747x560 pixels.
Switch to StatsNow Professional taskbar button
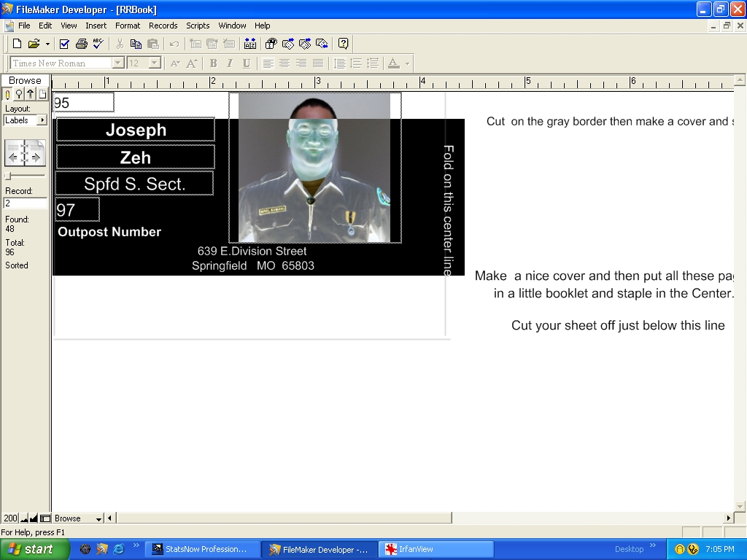click(203, 550)
